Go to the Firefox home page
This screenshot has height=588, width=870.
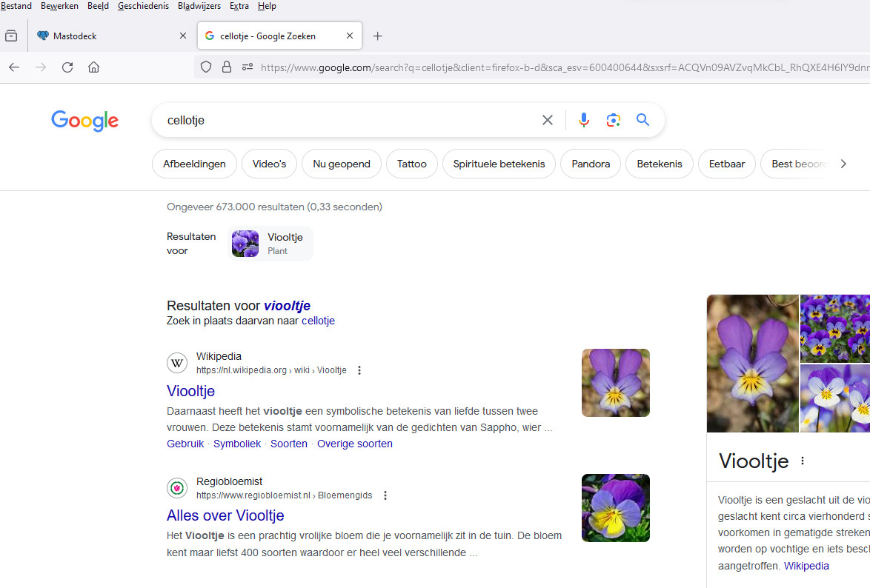94,67
